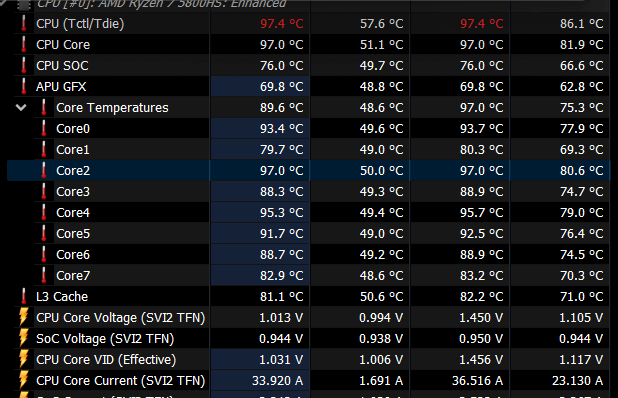Select the Core7 sensor row label
Image resolution: width=618 pixels, height=398 pixels.
tap(73, 275)
